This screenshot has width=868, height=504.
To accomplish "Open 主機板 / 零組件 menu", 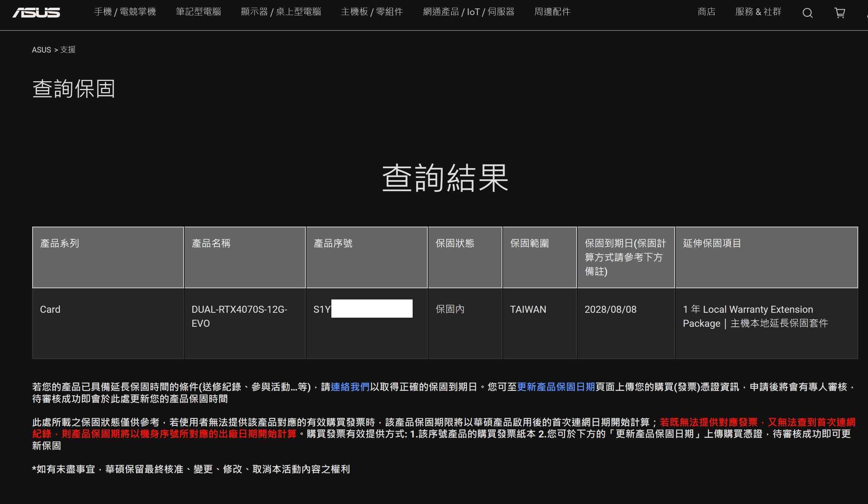I will (x=372, y=12).
